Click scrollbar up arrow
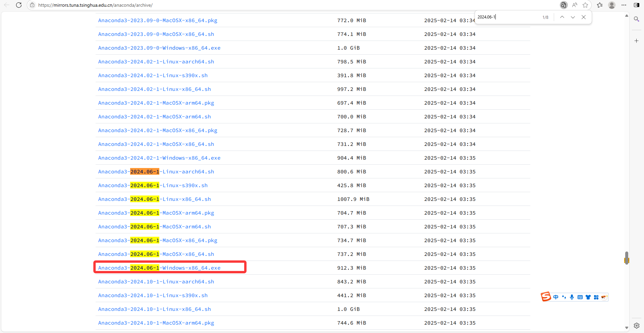This screenshot has width=644, height=333. click(x=626, y=16)
